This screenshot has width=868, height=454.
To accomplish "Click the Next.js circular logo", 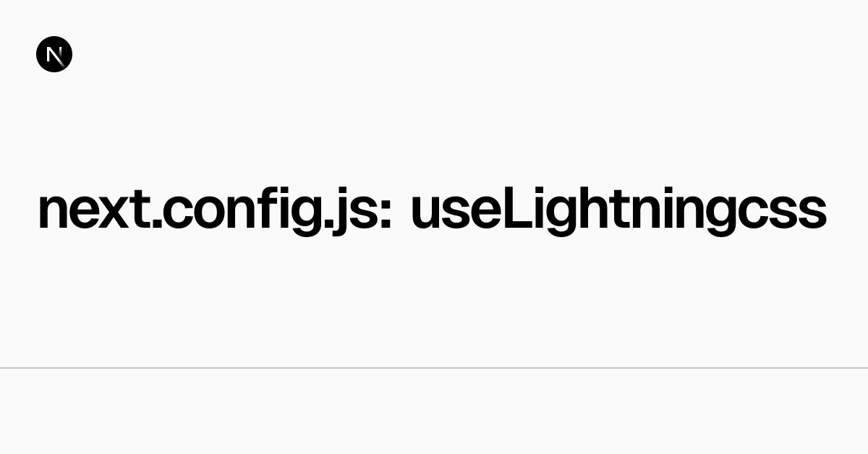I will 54,55.
